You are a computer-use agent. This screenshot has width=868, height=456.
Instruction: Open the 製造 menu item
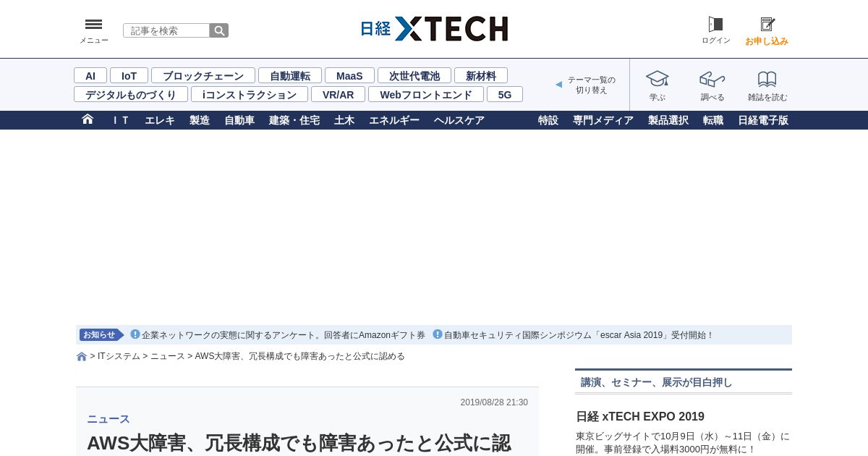click(x=200, y=120)
